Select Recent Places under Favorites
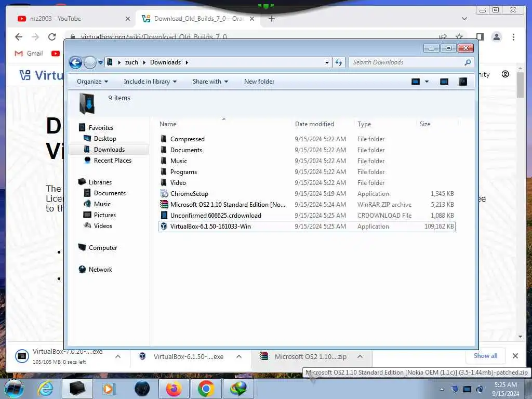The image size is (532, 399). click(112, 161)
